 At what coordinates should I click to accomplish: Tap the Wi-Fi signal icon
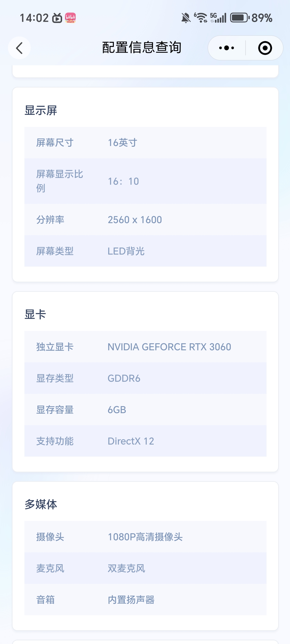(x=201, y=18)
